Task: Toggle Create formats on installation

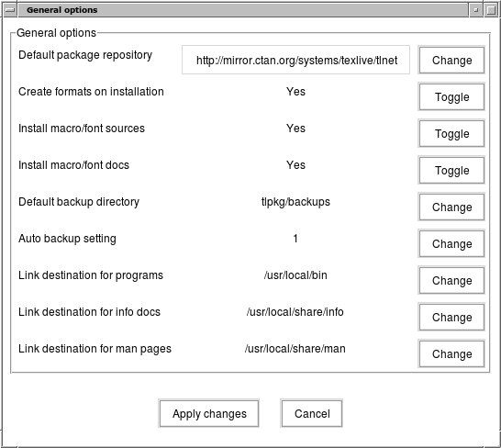Action: pyautogui.click(x=451, y=97)
